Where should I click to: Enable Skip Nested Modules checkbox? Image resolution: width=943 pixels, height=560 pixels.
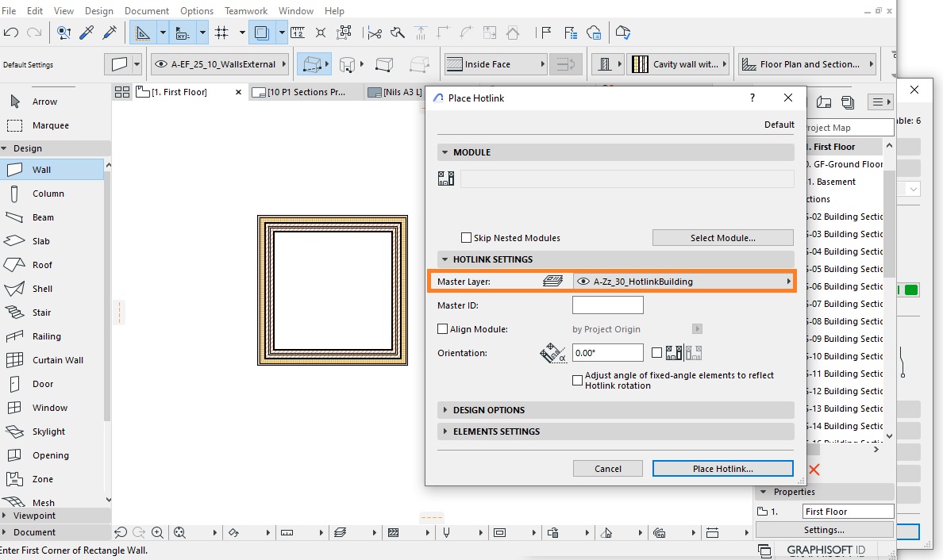pyautogui.click(x=466, y=238)
